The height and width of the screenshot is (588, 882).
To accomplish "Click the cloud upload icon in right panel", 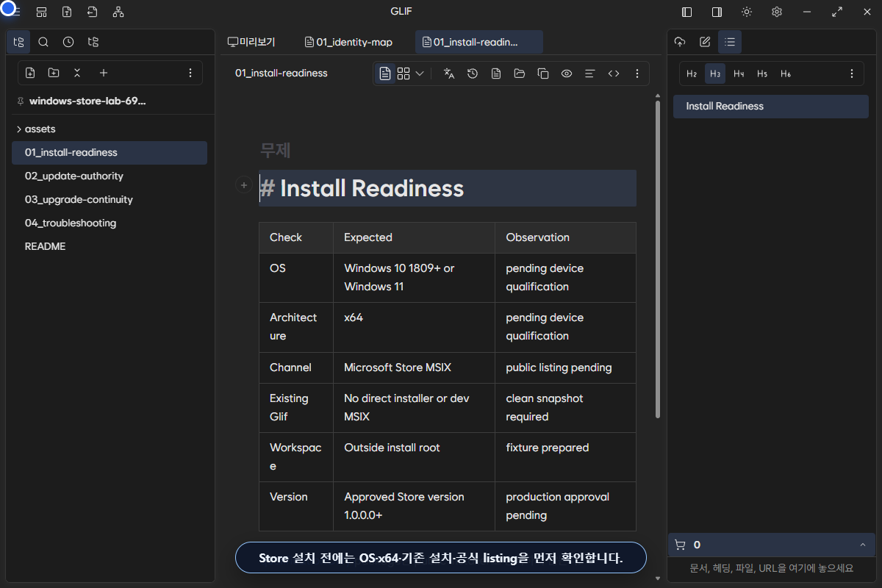I will (x=680, y=42).
